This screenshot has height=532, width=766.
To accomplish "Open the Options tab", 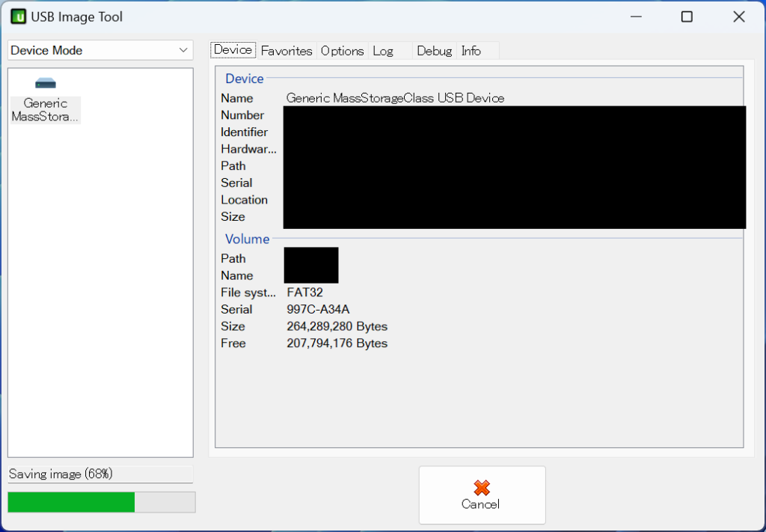I will point(342,51).
